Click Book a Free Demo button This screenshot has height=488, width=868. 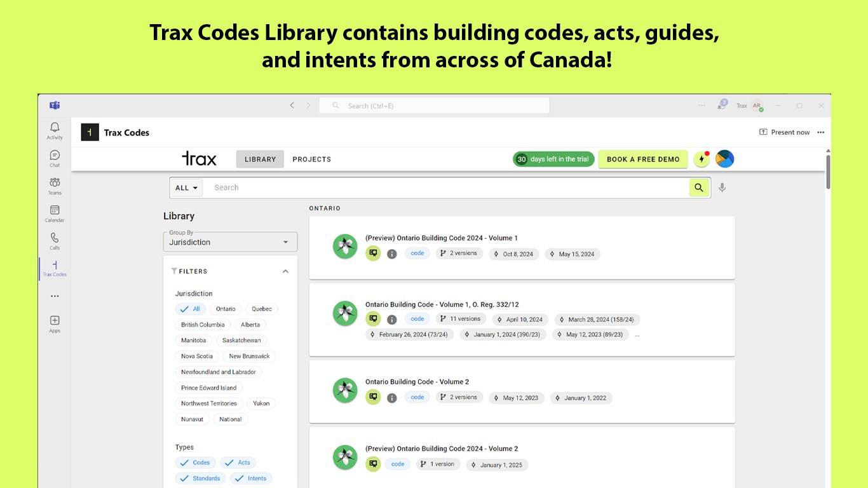click(x=643, y=159)
